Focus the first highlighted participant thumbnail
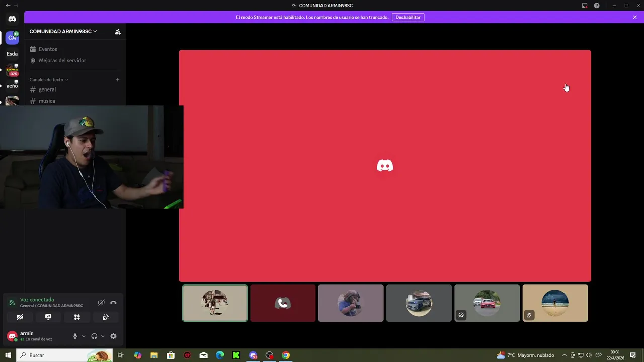The image size is (644, 362). click(215, 303)
